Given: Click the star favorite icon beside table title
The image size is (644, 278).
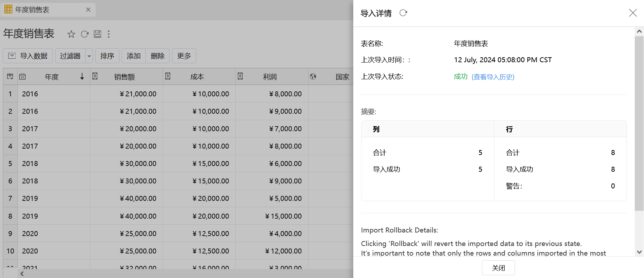Looking at the screenshot, I should (71, 34).
